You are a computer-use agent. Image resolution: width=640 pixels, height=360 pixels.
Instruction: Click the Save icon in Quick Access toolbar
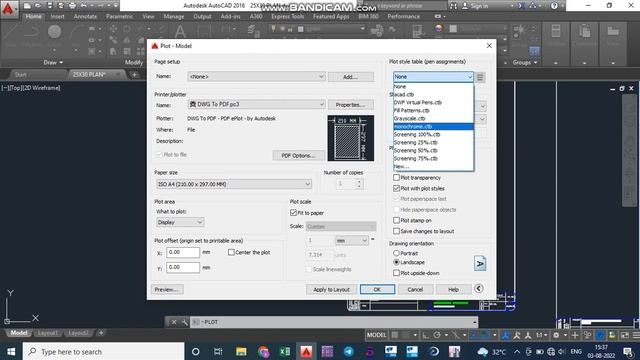(49, 6)
